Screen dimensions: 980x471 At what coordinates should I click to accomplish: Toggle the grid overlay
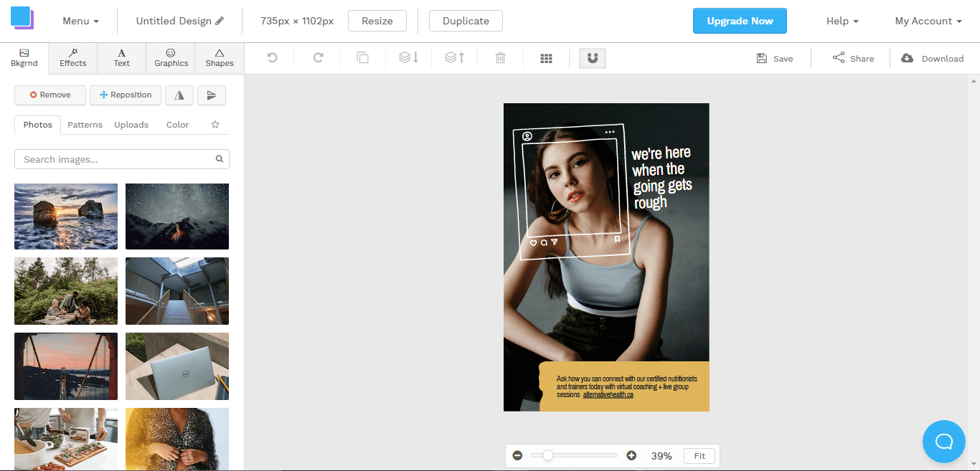(x=546, y=57)
